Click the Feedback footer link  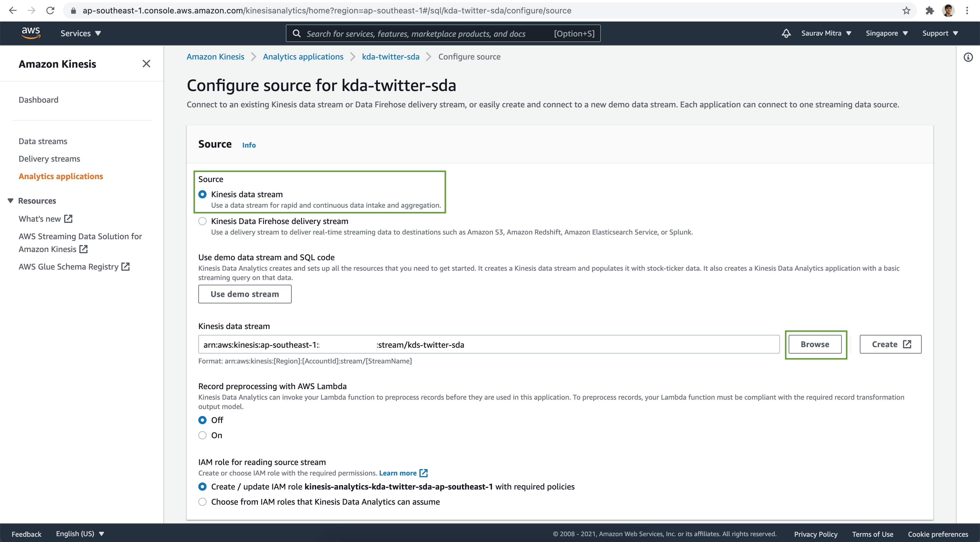(26, 534)
